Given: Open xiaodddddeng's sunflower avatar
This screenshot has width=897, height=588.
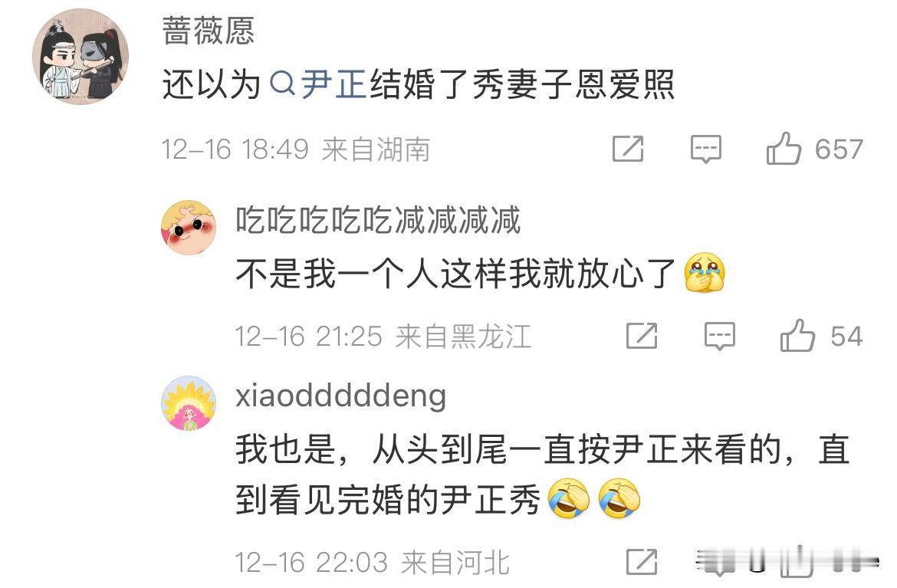Looking at the screenshot, I should (x=189, y=403).
